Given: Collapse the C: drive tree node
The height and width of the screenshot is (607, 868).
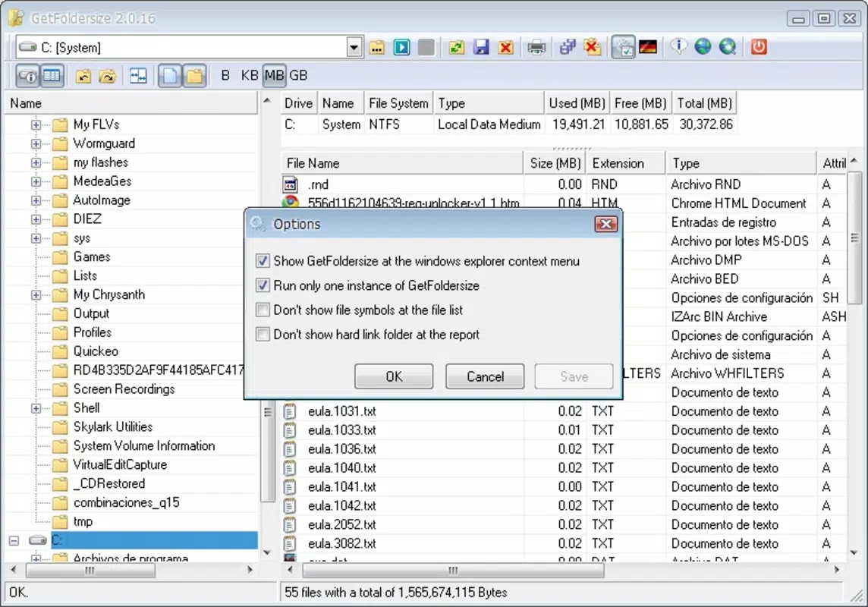Looking at the screenshot, I should coord(14,540).
